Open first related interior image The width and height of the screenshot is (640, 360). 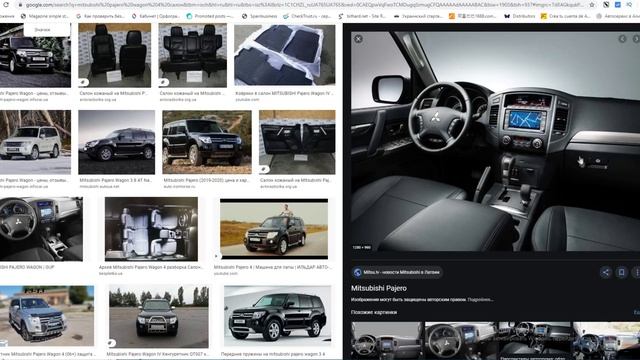[387, 341]
